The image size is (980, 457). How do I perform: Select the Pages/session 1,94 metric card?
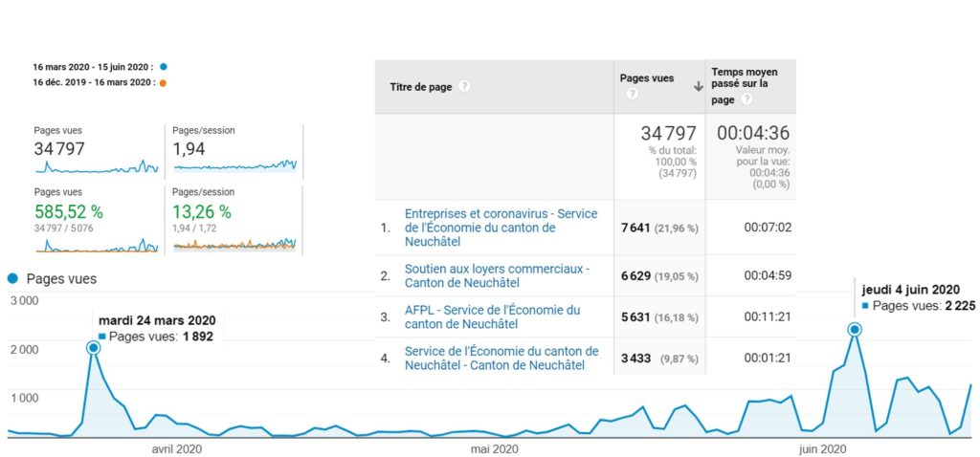234,150
